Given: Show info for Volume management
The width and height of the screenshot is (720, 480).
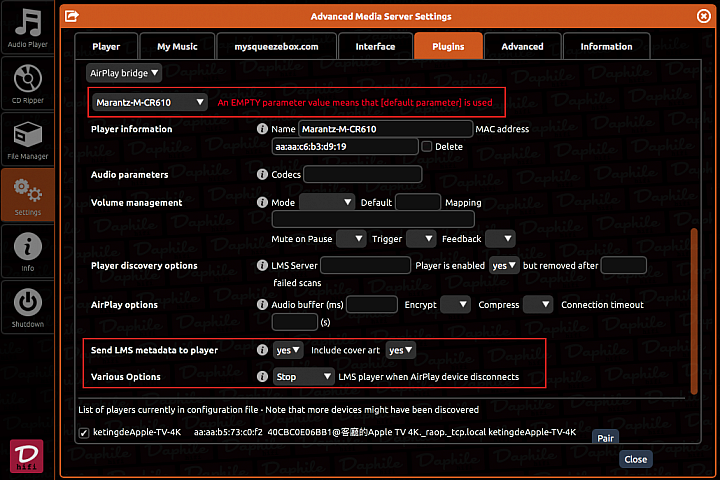Looking at the screenshot, I should [262, 203].
